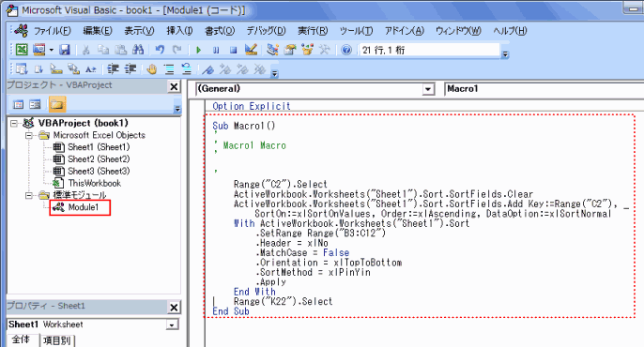Screen dimensions: 644x347
Task: Switch to the 項目別 properties tab
Action: click(x=57, y=340)
